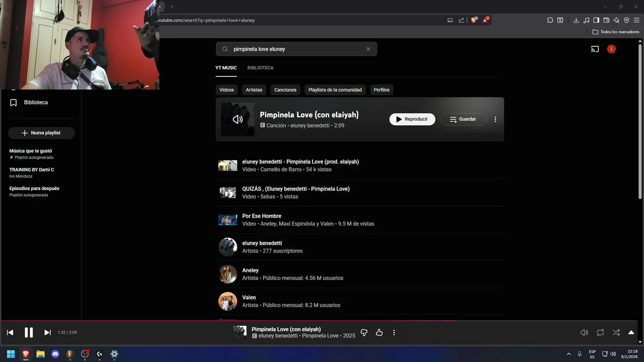Filter results by Canciones chip
The image size is (644, 362).
[x=285, y=90]
